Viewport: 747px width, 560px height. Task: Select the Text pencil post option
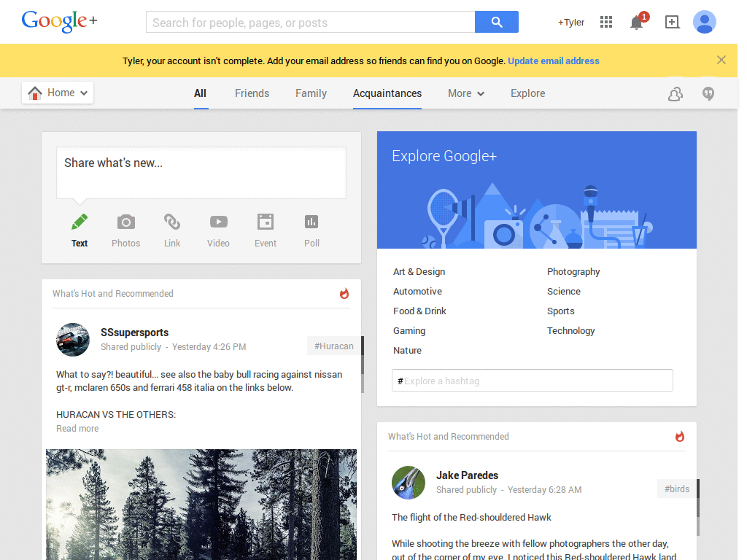pos(79,231)
